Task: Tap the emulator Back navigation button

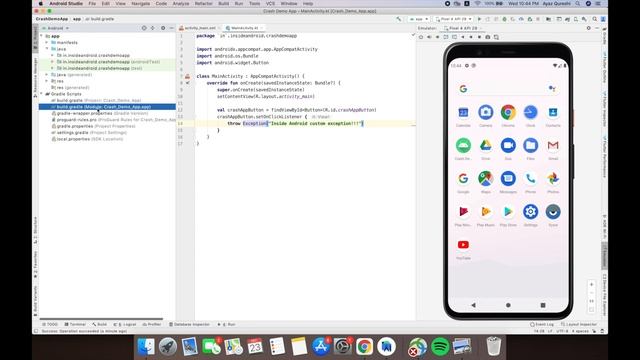Action: (x=473, y=305)
